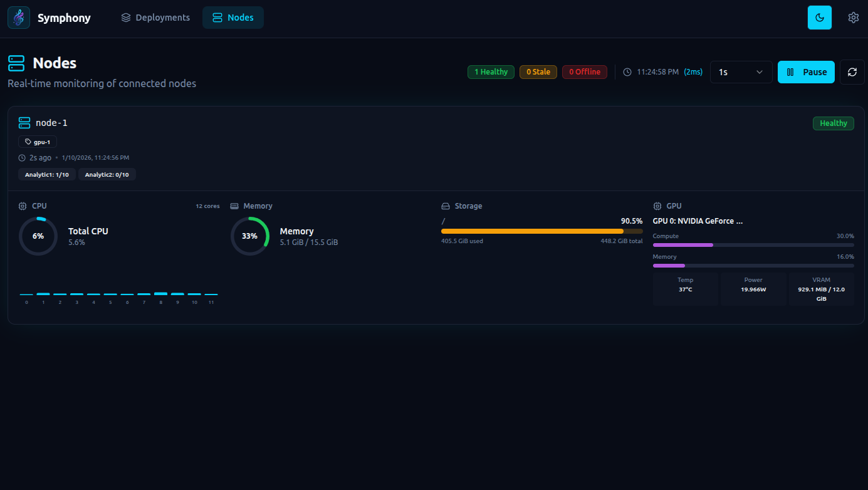Screen dimensions: 868x490
Task: Click the 0 Stale status badge
Action: click(538, 72)
